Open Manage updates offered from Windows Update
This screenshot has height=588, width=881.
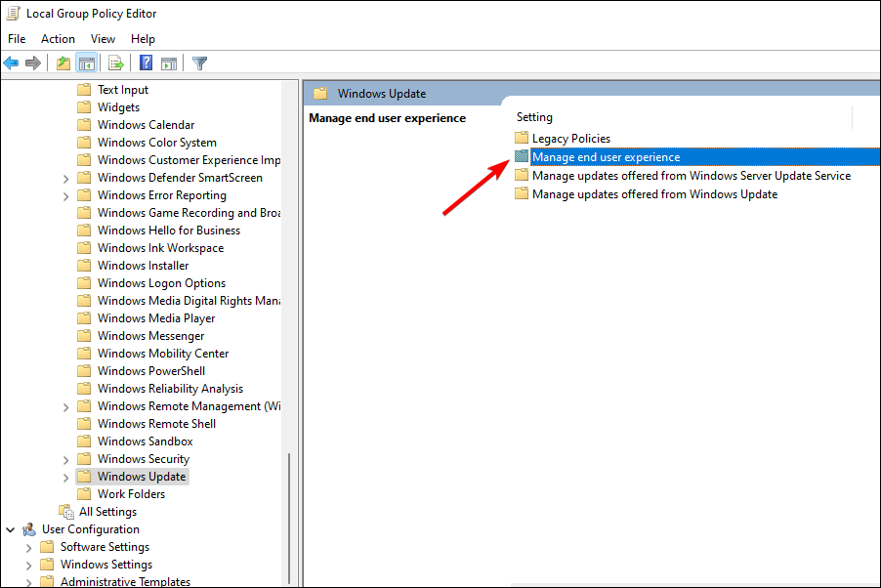pyautogui.click(x=654, y=194)
